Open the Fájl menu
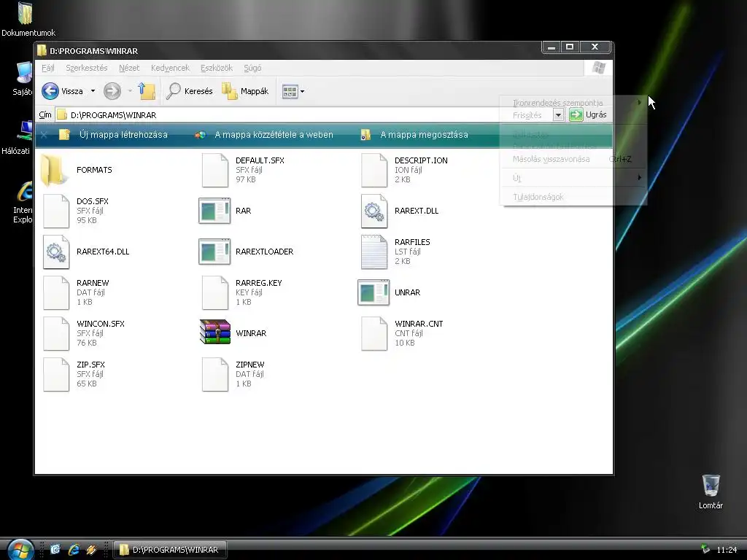The width and height of the screenshot is (747, 560). click(x=47, y=68)
